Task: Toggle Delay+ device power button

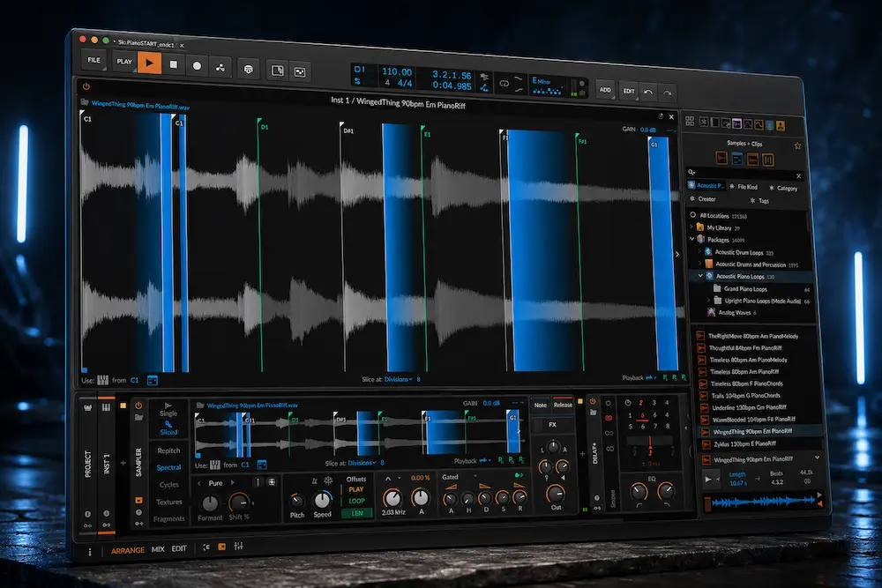Action: 593,401
